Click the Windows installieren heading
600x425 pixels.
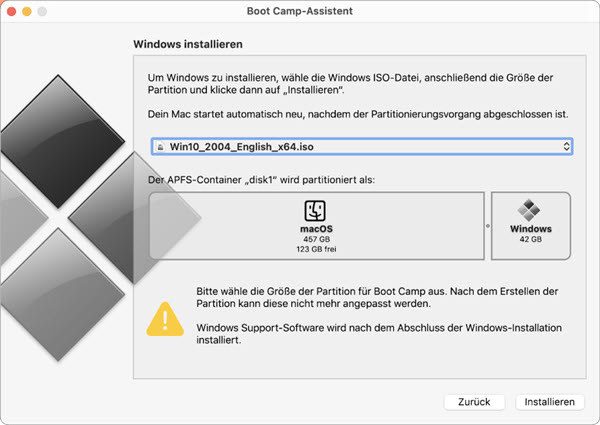click(188, 44)
